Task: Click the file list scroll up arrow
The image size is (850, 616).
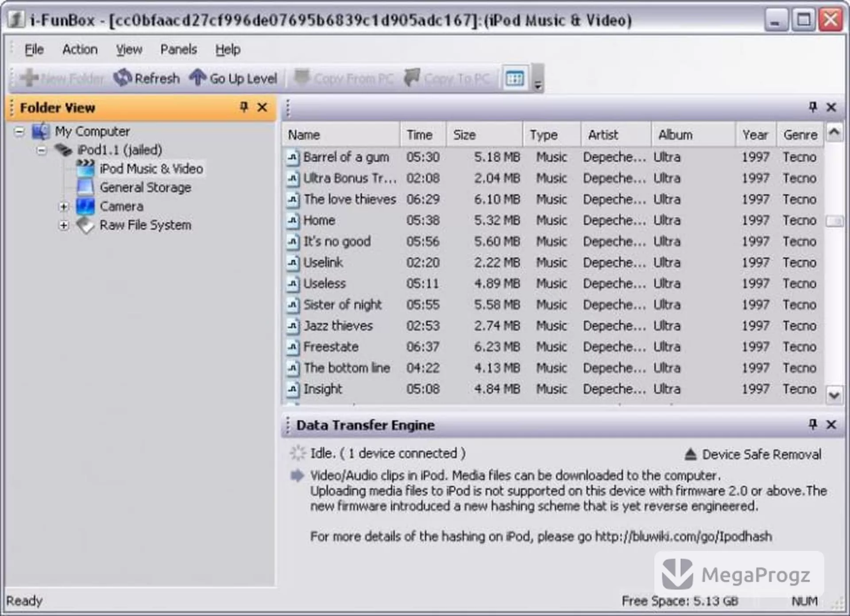Action: tap(834, 132)
